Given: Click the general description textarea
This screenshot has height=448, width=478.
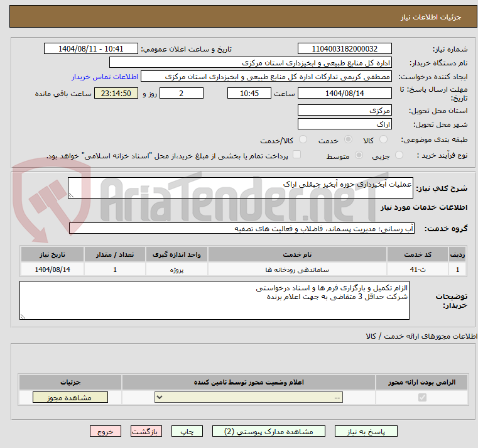Looking at the screenshot, I should coord(241,188).
